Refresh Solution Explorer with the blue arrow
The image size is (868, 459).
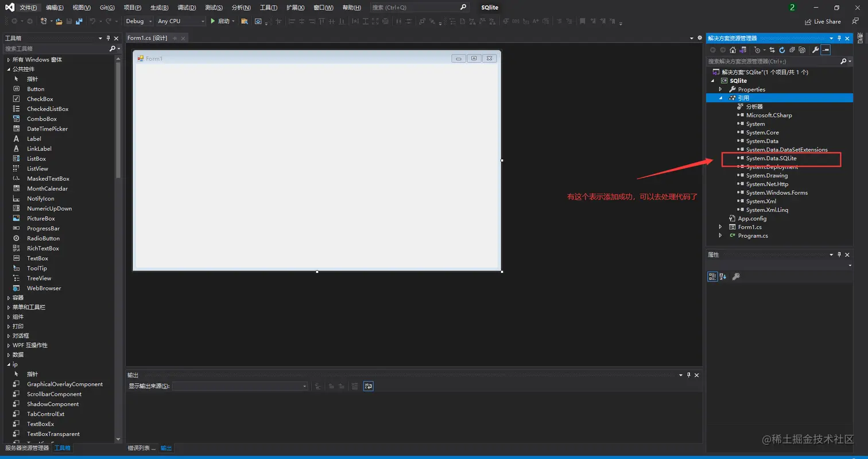point(782,50)
